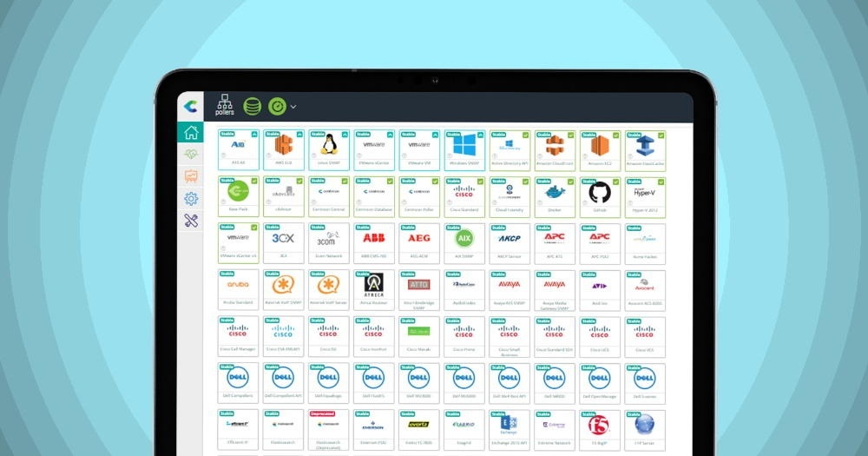Click installed checkmark on Github pack
This screenshot has width=868, height=456.
[x=616, y=182]
